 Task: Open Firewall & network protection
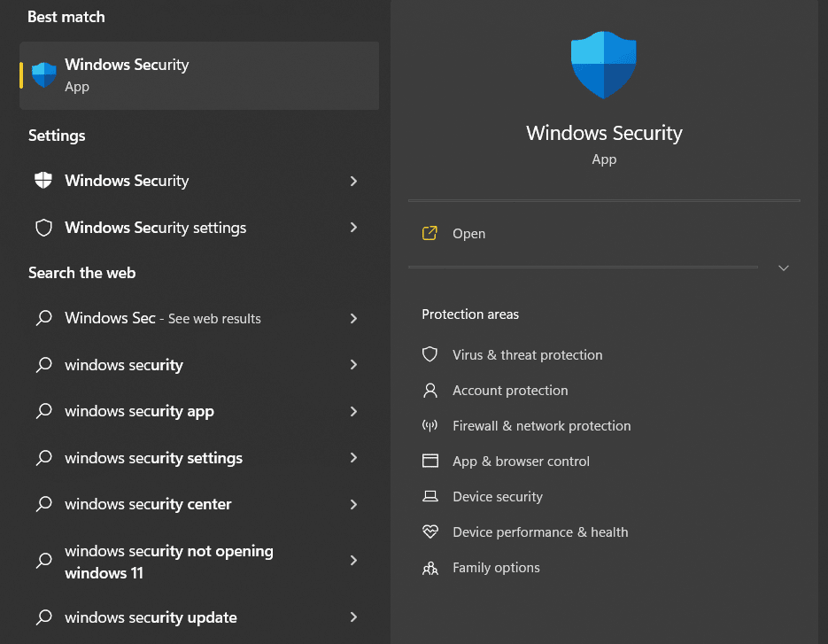coord(540,425)
